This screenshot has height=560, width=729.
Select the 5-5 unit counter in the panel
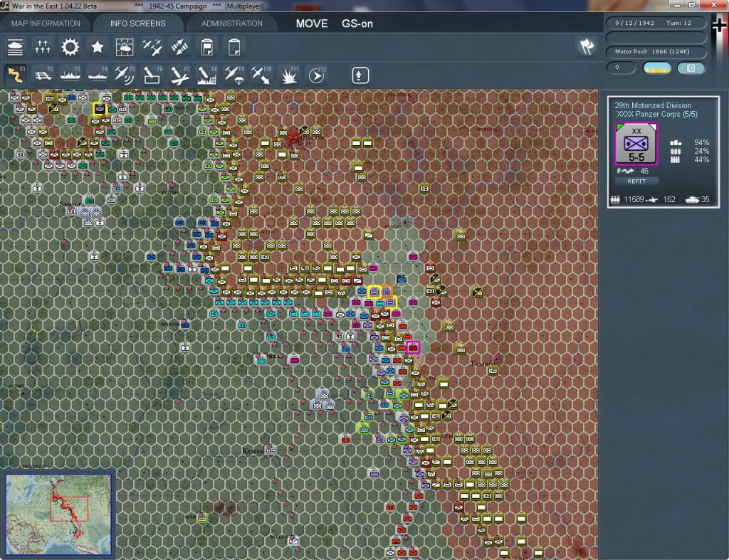tap(636, 144)
